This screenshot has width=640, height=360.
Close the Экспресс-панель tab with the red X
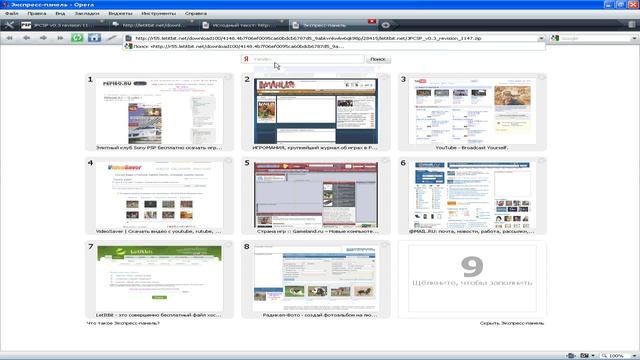click(x=372, y=21)
